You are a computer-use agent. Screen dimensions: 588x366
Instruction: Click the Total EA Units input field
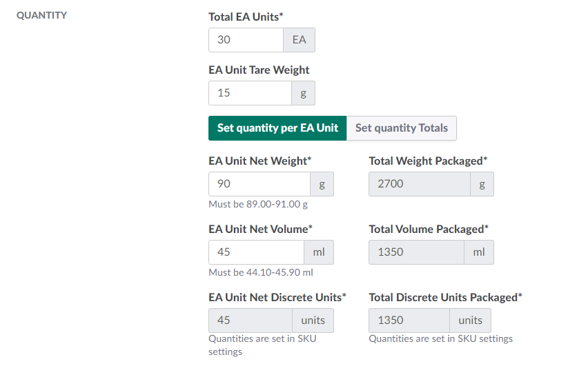246,40
